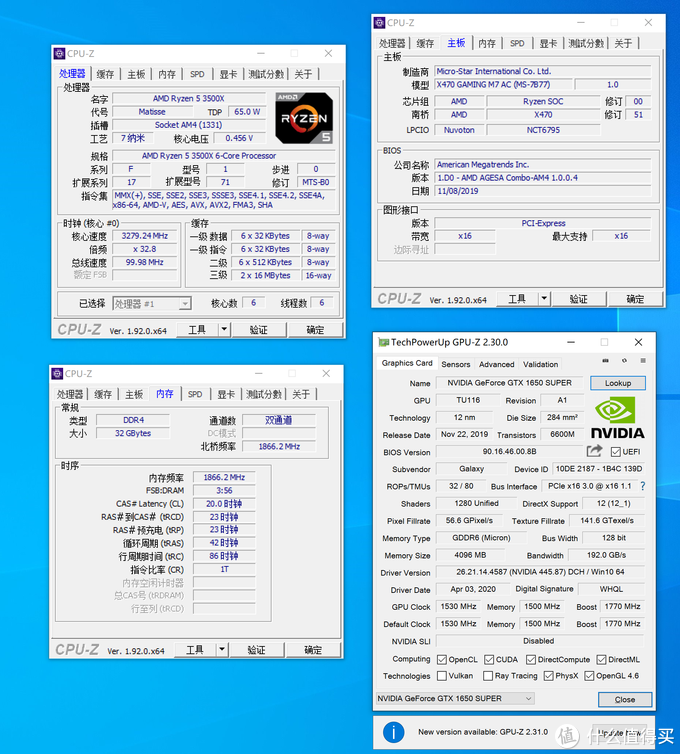Click the core speed value '3279.24 MHz'
The image size is (680, 754).
pos(144,236)
